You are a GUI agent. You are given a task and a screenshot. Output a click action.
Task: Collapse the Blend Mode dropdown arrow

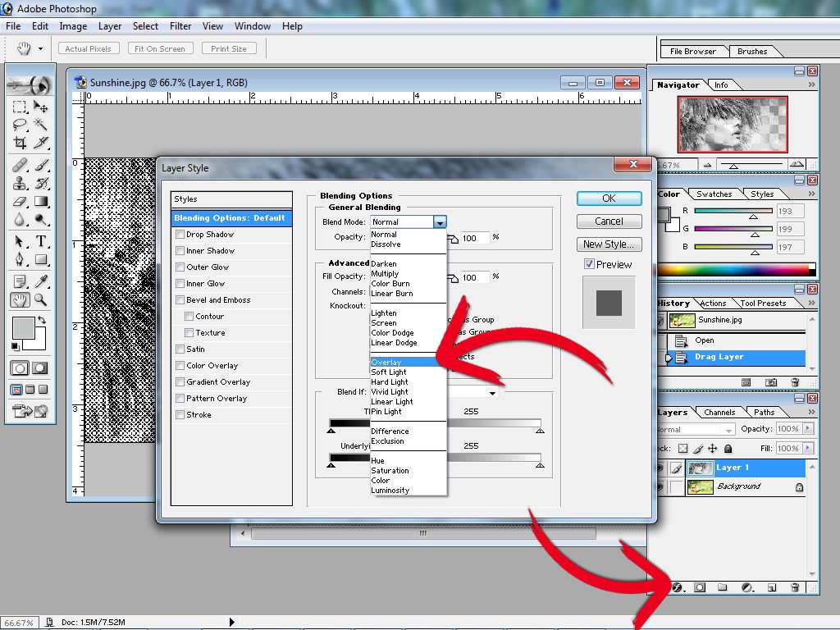point(440,222)
